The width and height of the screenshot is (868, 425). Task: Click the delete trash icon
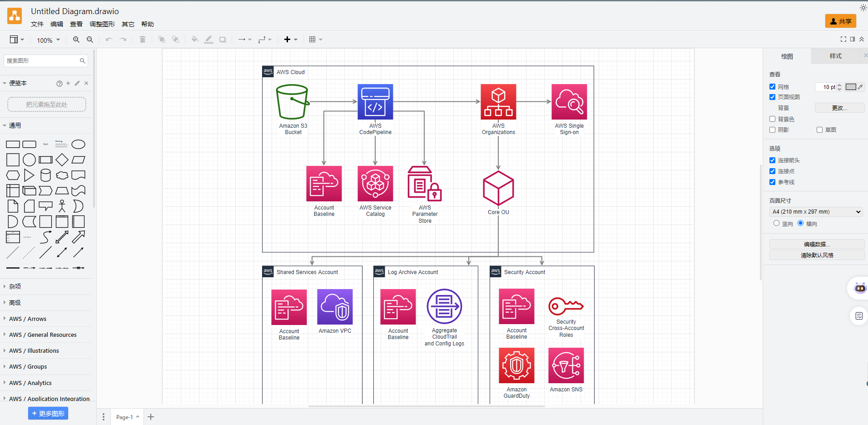[143, 40]
